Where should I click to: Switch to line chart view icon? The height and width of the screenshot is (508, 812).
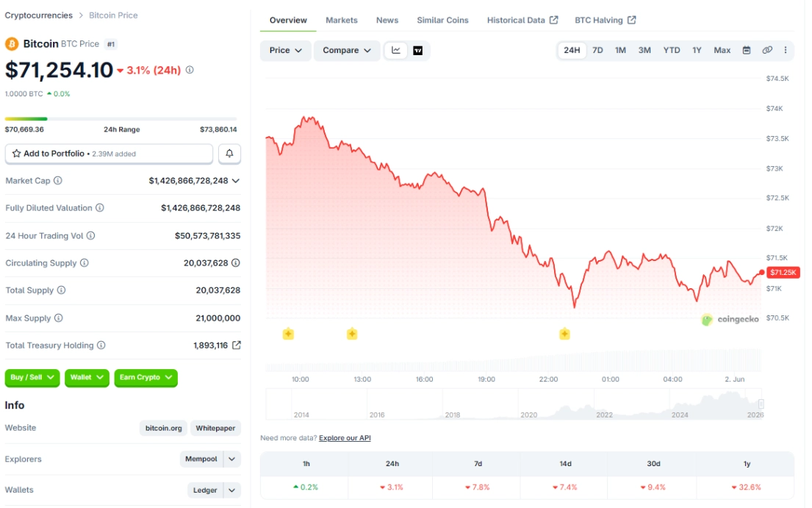[396, 50]
